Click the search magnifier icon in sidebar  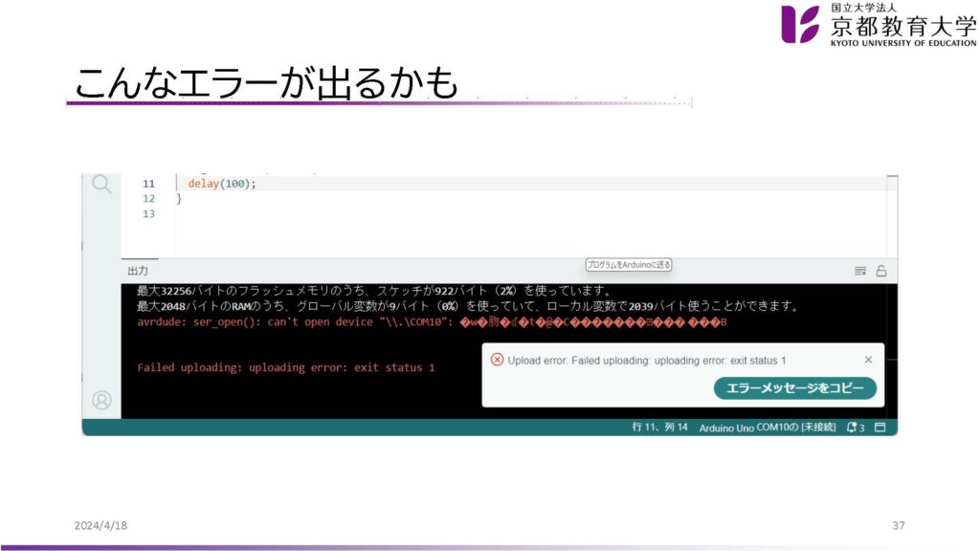pyautogui.click(x=101, y=184)
